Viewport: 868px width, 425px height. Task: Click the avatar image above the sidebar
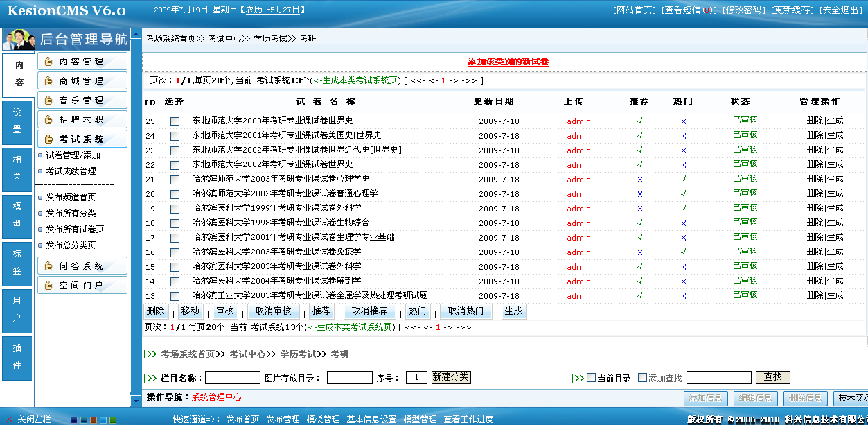click(18, 40)
